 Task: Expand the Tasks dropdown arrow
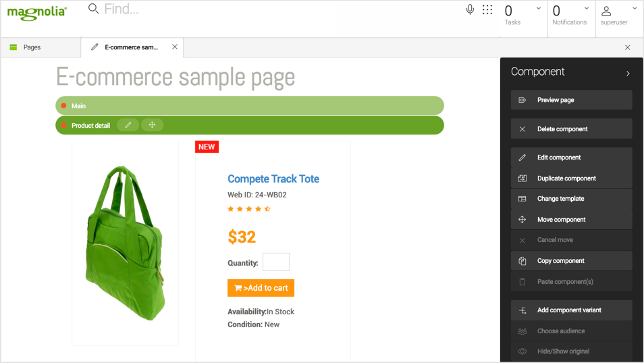(x=539, y=9)
